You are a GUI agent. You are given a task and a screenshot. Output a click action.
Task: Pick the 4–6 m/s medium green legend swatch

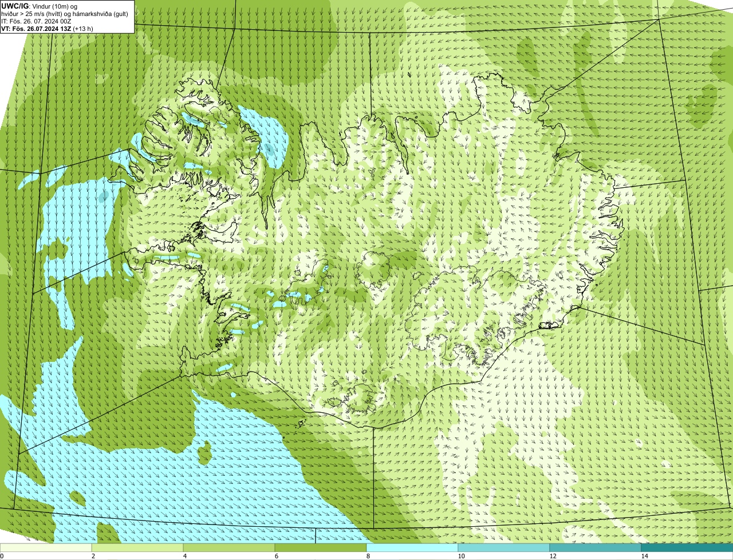(230, 547)
